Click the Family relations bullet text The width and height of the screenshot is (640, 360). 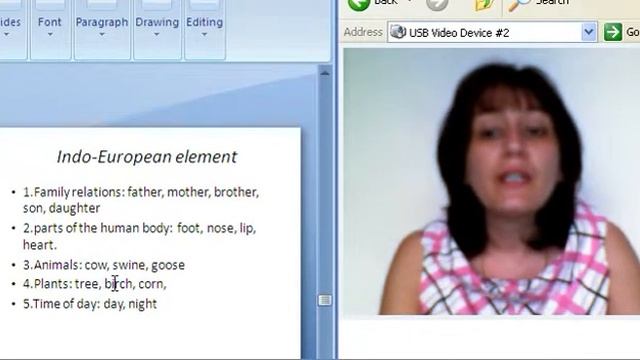(x=141, y=200)
